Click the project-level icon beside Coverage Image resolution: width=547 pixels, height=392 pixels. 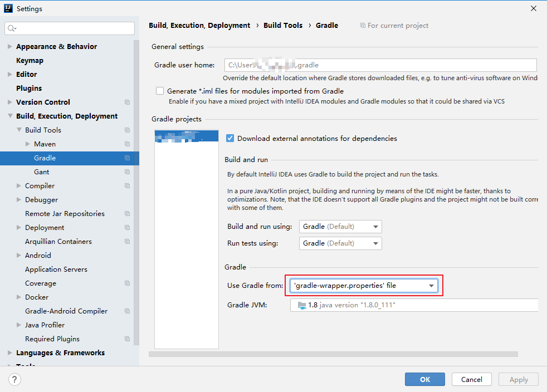point(128,283)
